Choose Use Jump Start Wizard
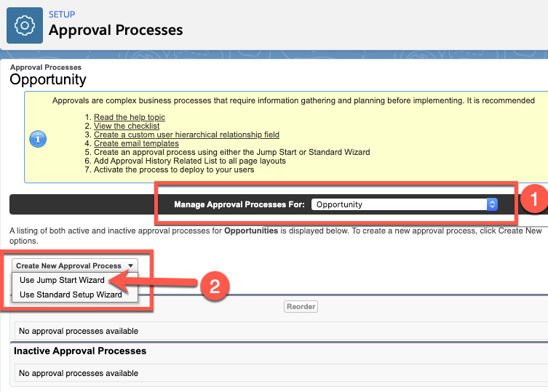 [62, 280]
